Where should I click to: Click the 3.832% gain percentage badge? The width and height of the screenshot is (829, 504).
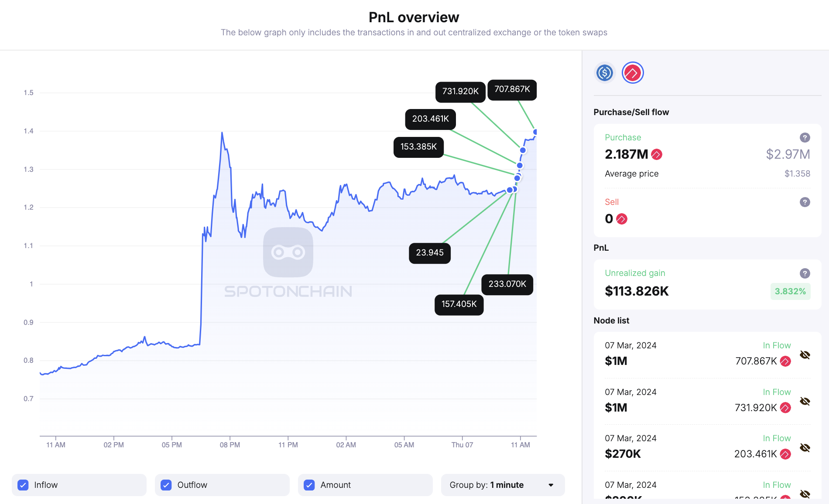click(x=790, y=291)
